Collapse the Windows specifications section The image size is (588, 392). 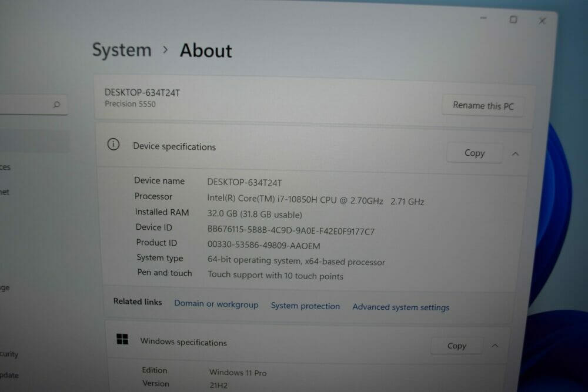click(495, 346)
